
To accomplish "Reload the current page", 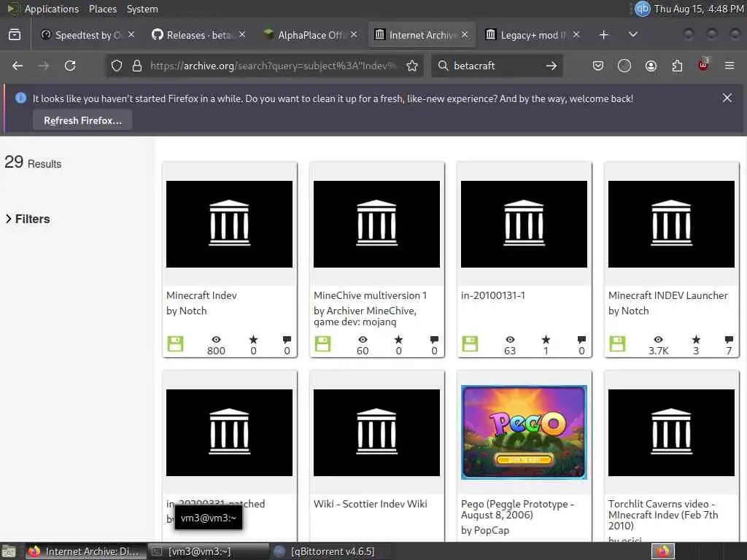I will point(70,66).
